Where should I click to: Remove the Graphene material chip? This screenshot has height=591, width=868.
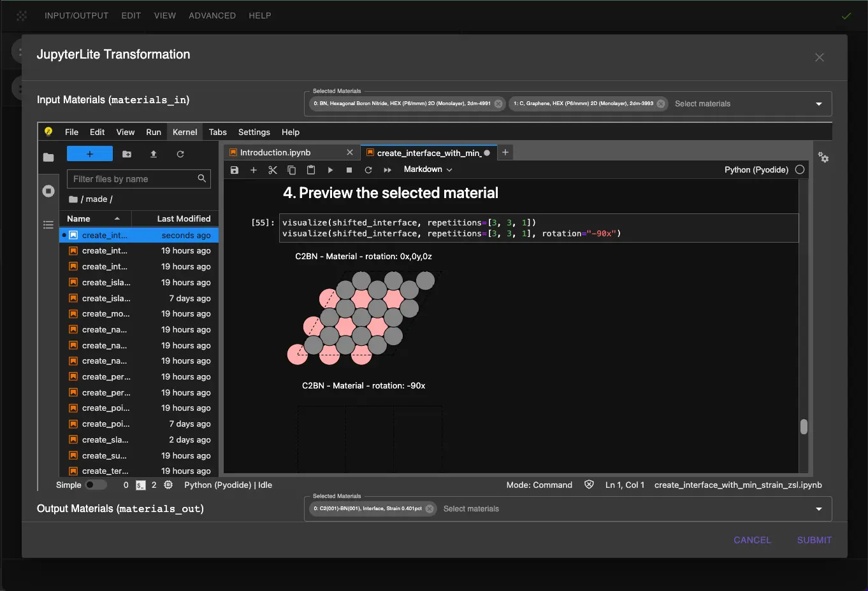661,104
